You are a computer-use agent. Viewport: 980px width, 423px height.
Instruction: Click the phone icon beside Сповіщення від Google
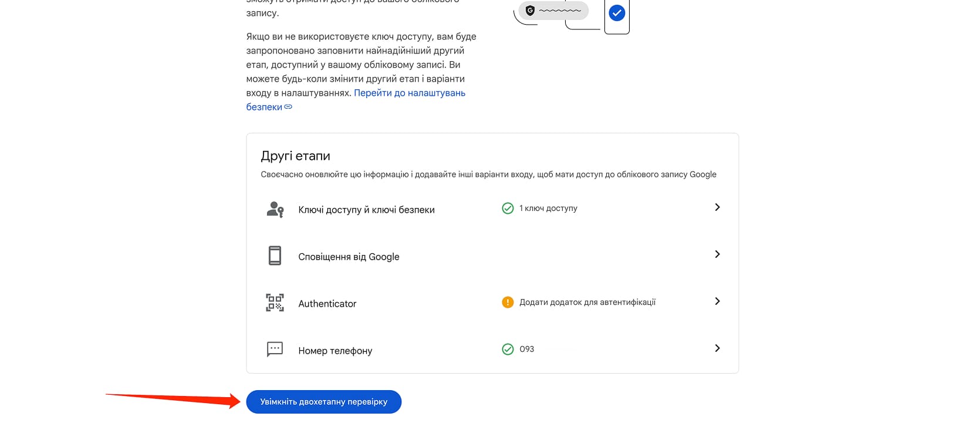[275, 256]
